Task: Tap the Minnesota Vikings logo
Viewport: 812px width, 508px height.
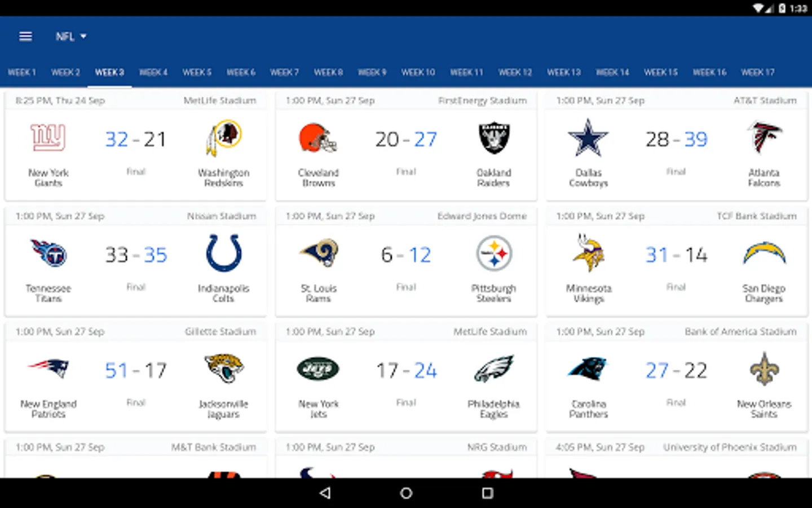Action: pyautogui.click(x=588, y=253)
